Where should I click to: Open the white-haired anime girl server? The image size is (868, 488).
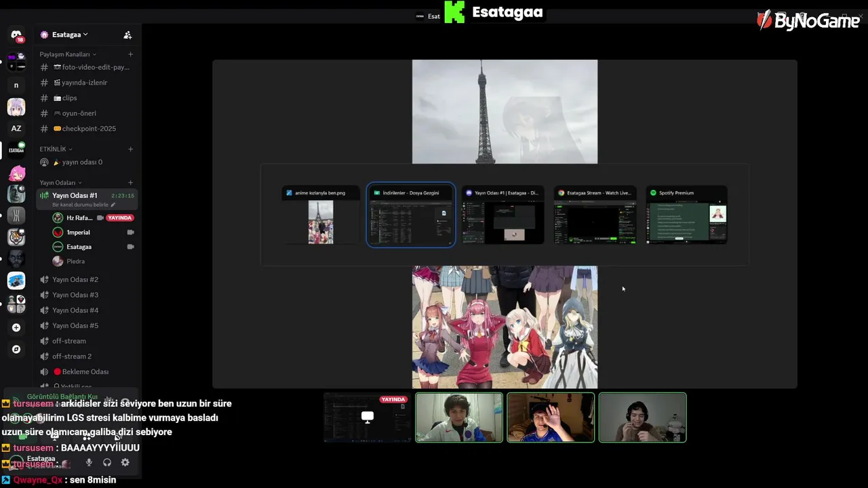click(16, 107)
